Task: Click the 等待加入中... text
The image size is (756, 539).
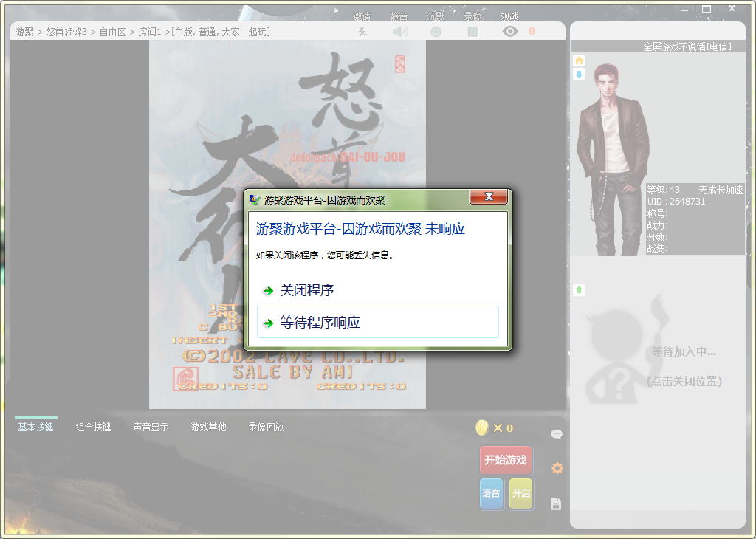Action: [x=684, y=352]
